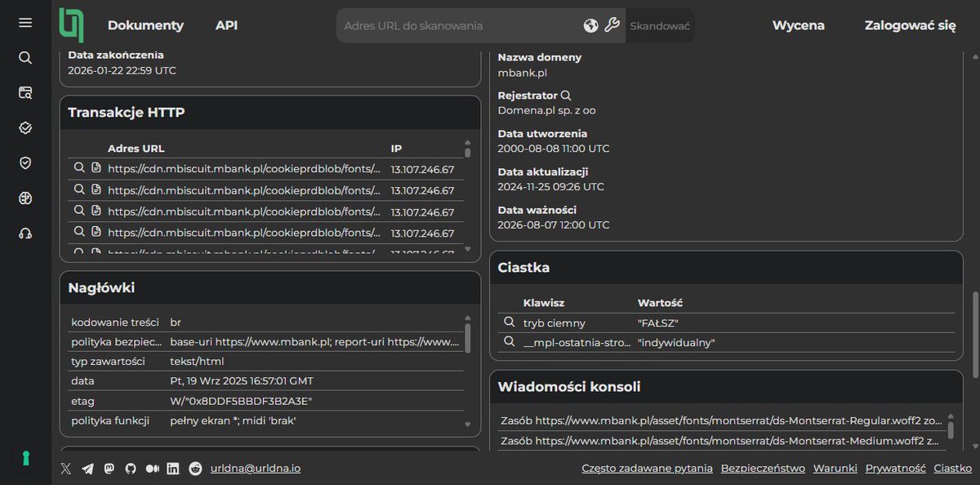Open the 'Często zadawane pytania' footer link

coord(647,468)
